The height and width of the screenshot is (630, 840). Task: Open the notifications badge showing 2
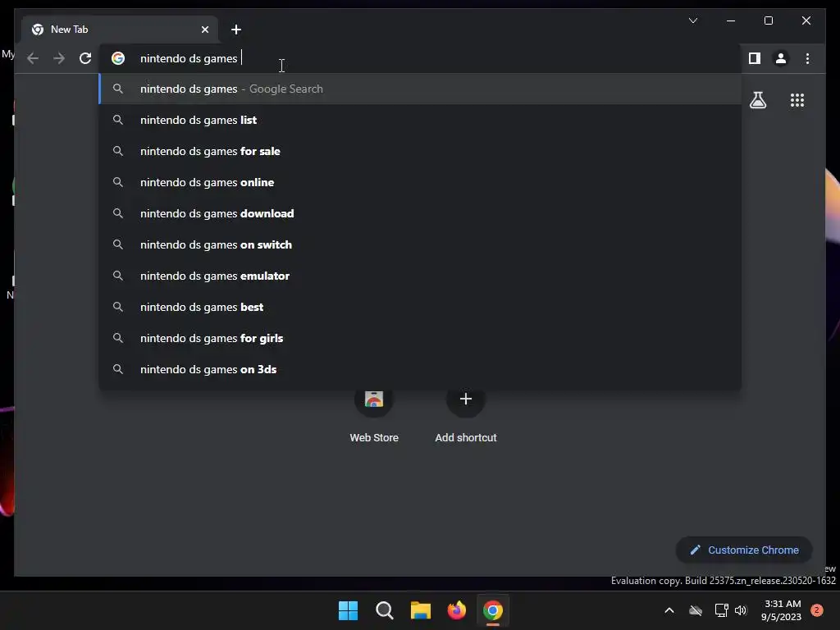pyautogui.click(x=816, y=610)
